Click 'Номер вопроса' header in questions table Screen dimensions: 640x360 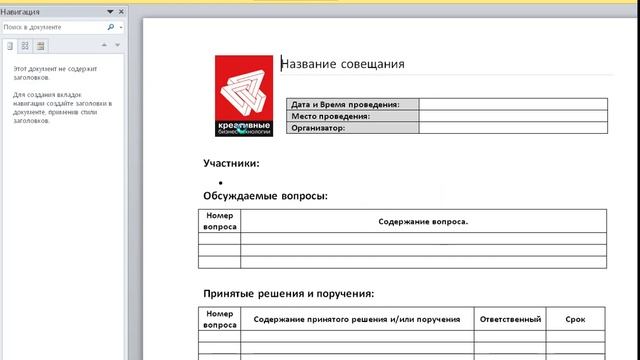[220, 221]
